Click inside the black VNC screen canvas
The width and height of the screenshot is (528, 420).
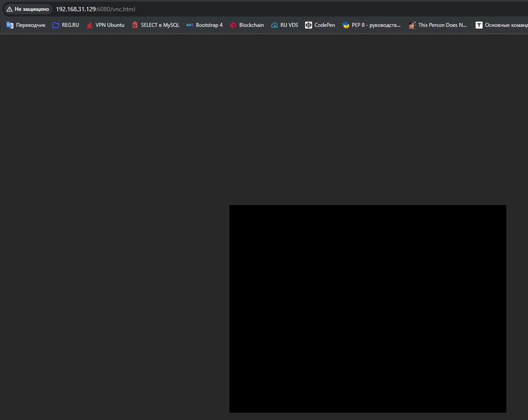pos(367,308)
